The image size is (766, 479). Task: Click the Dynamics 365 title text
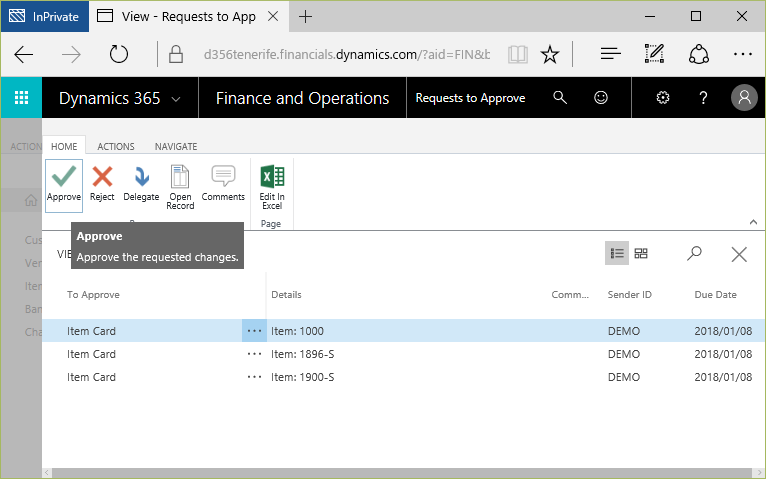pos(109,98)
